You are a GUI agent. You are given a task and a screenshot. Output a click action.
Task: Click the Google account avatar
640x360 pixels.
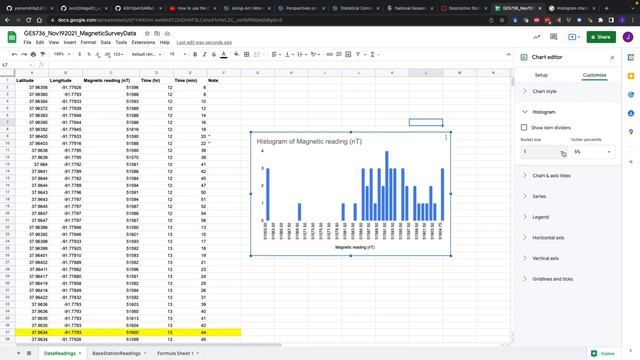(x=628, y=37)
